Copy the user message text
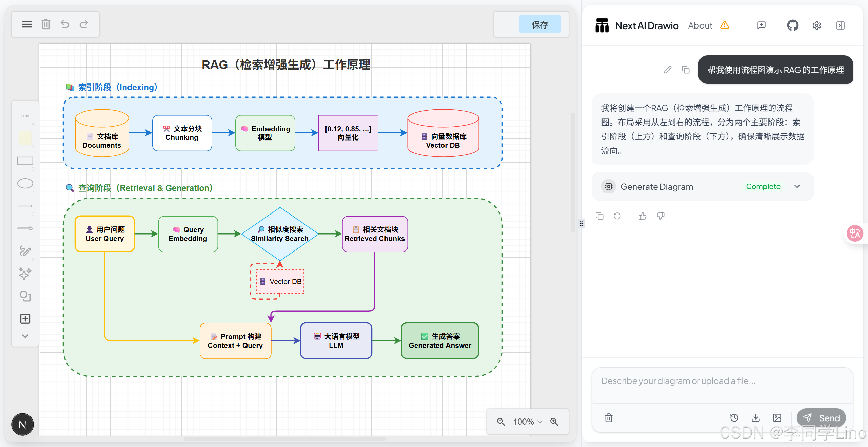This screenshot has height=447, width=868. point(686,70)
